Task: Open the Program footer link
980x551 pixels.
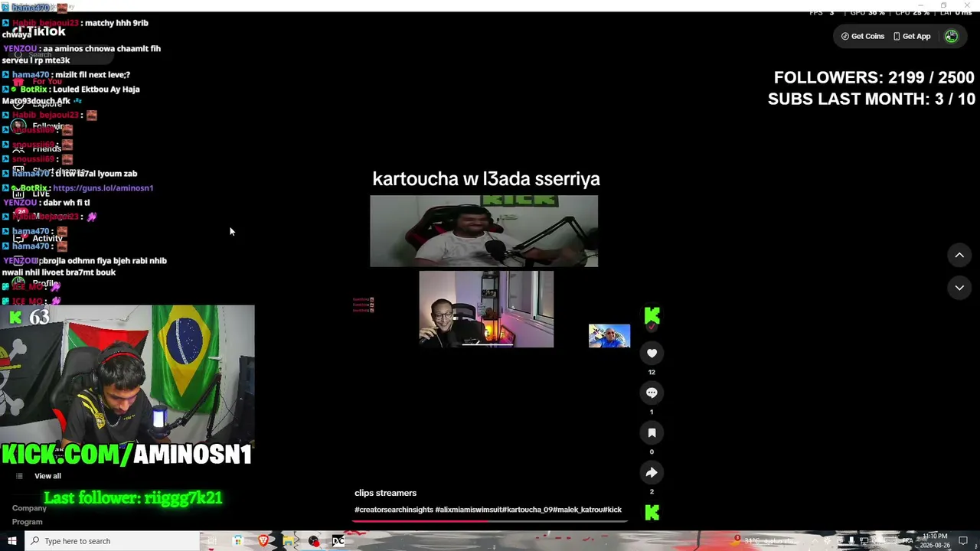Action: [x=27, y=522]
